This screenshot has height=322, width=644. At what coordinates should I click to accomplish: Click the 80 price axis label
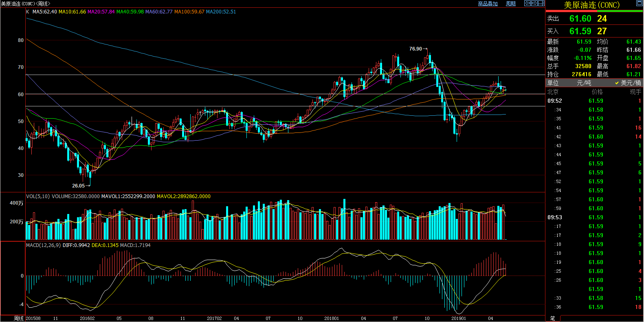pos(21,40)
